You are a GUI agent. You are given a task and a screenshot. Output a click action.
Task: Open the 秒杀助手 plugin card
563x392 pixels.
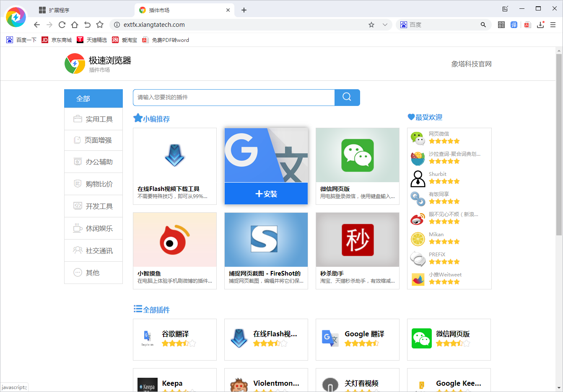point(358,251)
